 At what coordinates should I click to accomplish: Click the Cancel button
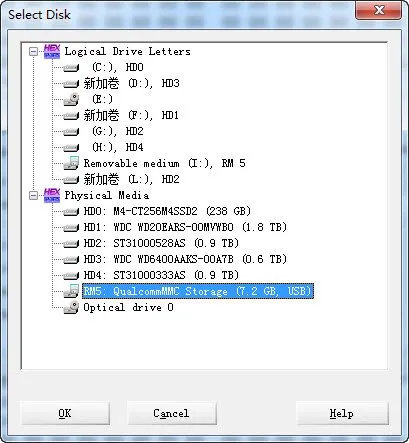[172, 413]
